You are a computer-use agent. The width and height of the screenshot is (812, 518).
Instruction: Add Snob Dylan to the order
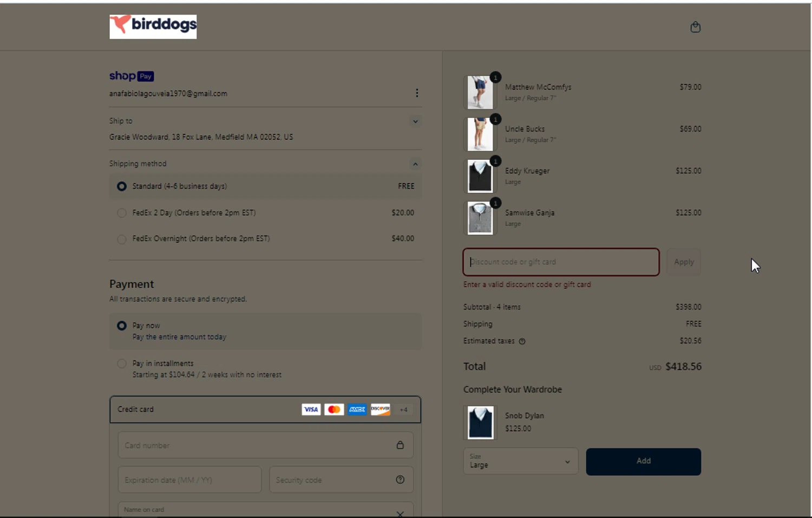pyautogui.click(x=644, y=461)
